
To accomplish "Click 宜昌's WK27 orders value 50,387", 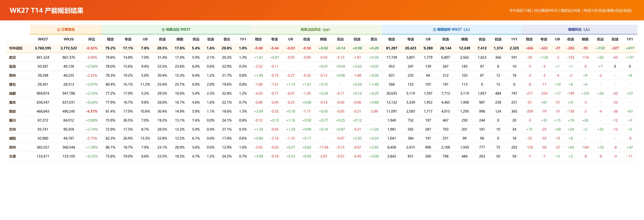I will (43, 67).
